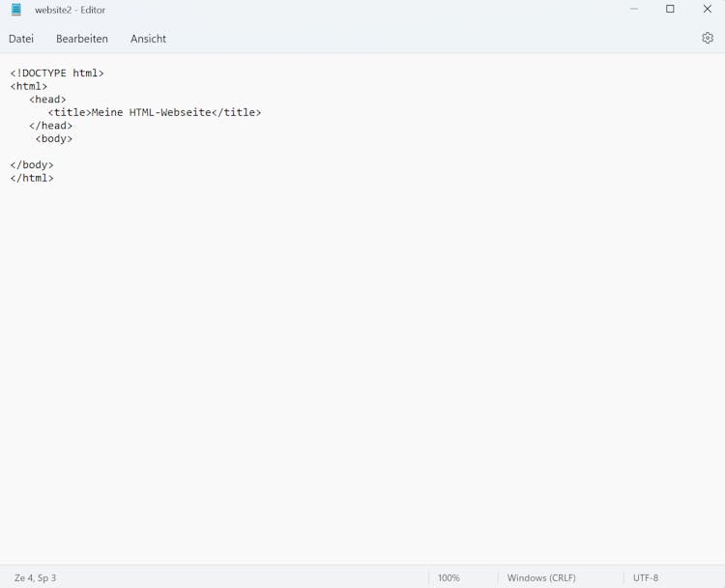
Task: Click the <!DOCTYPE html> line
Action: (57, 73)
